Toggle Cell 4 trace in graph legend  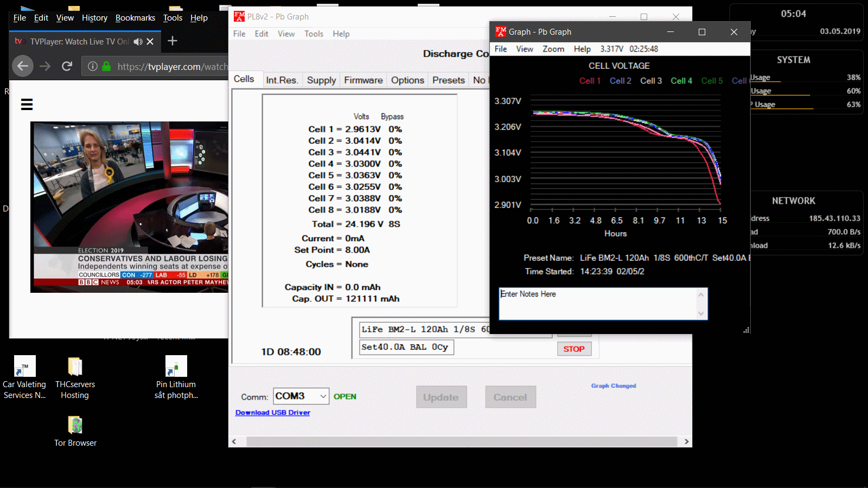pos(681,81)
